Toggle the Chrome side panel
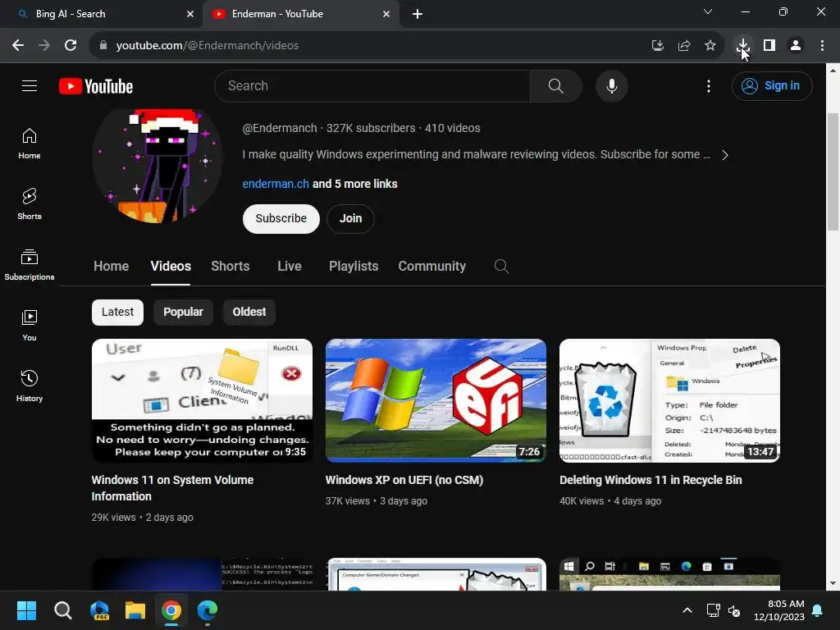The image size is (840, 630). coord(769,45)
